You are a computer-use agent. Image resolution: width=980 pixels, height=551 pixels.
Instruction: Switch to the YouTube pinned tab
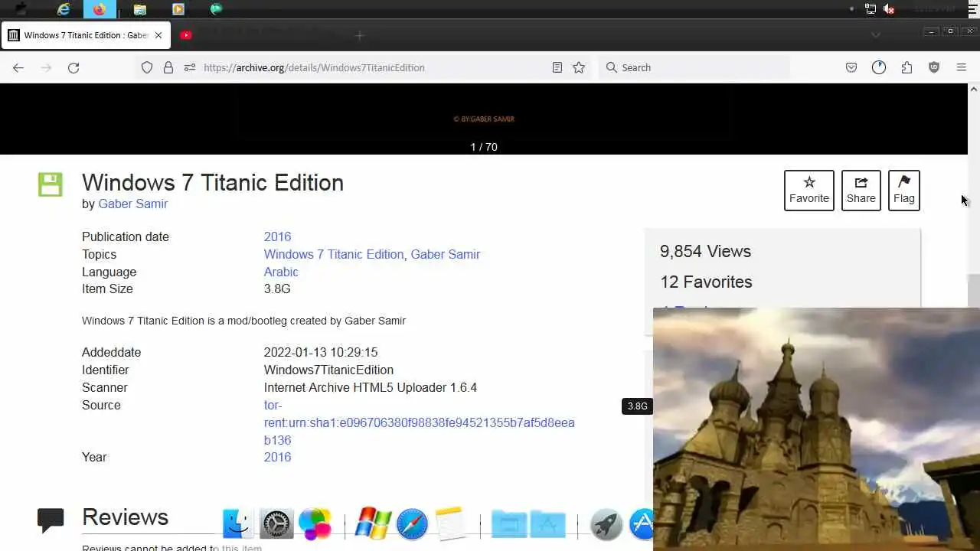pos(186,35)
